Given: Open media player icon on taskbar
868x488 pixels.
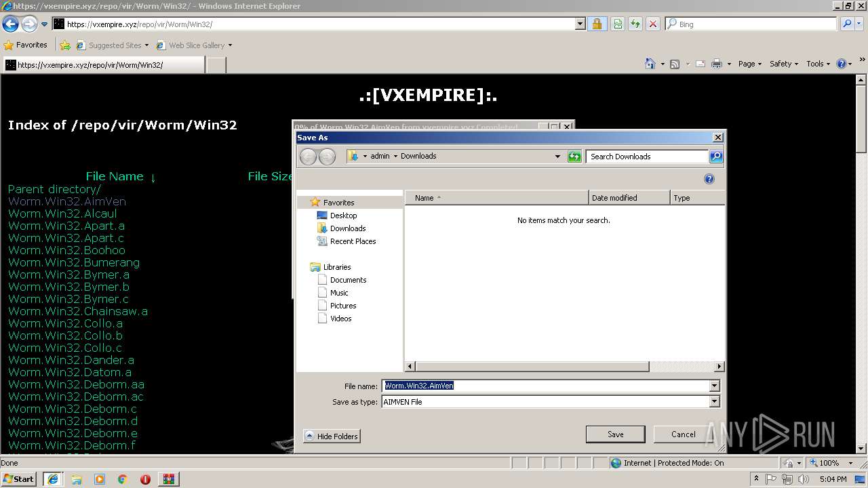Looking at the screenshot, I should coord(100,479).
